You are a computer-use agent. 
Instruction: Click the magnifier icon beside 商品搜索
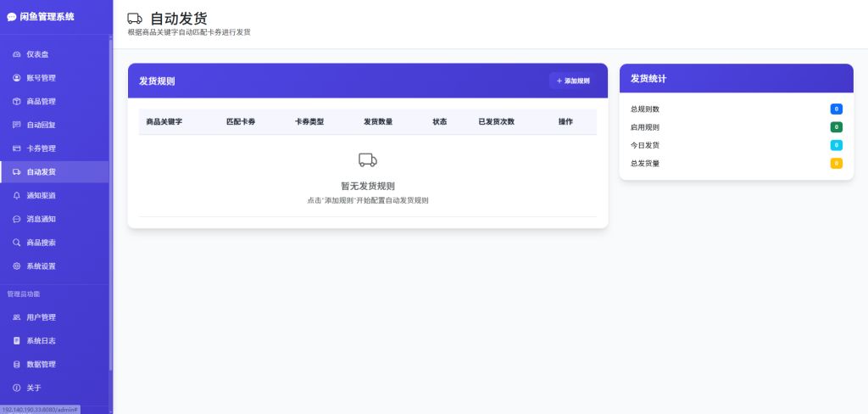(17, 242)
